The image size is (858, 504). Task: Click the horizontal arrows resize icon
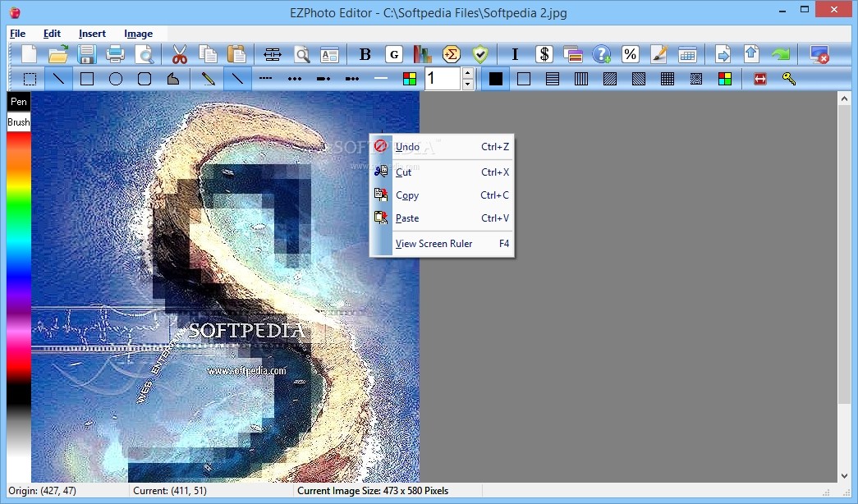click(x=272, y=54)
